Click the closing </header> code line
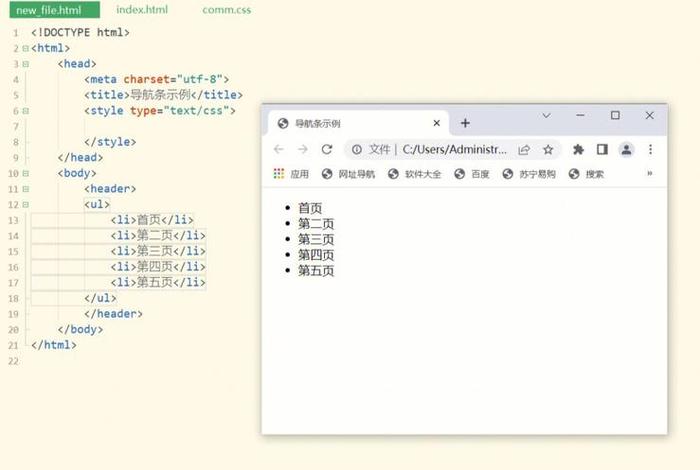The width and height of the screenshot is (700, 470). (x=113, y=314)
